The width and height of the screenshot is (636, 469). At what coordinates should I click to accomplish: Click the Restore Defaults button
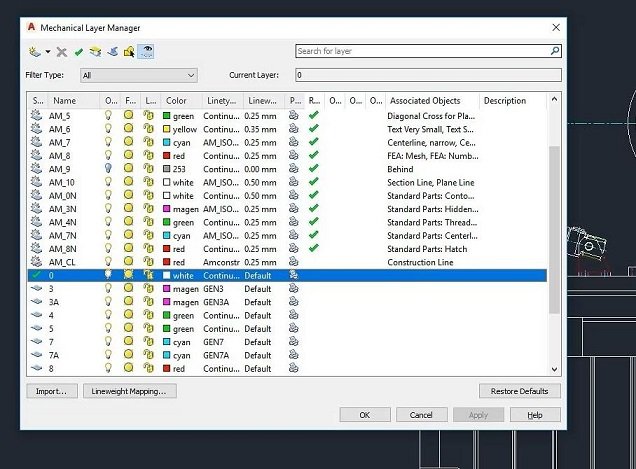click(x=520, y=391)
